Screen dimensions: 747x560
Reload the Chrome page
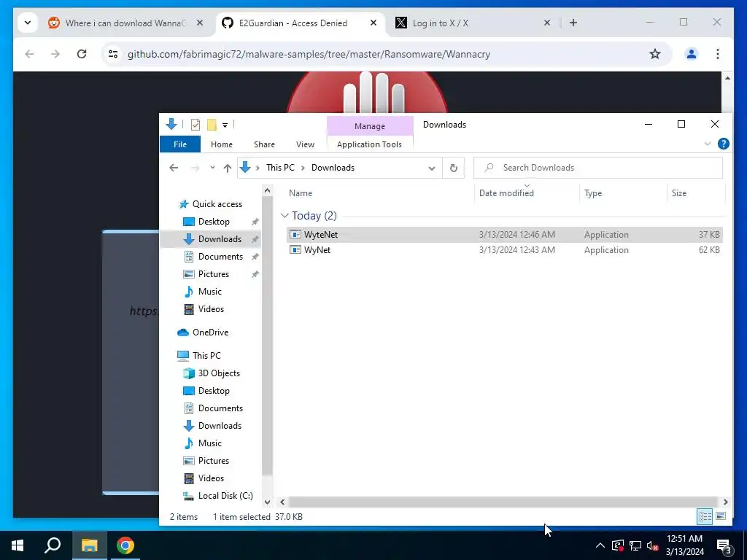pos(82,54)
